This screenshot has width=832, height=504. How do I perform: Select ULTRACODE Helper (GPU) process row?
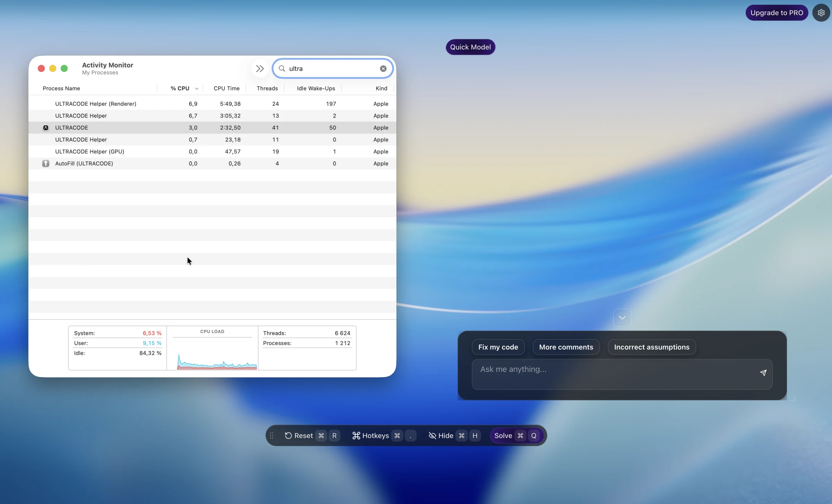click(212, 151)
